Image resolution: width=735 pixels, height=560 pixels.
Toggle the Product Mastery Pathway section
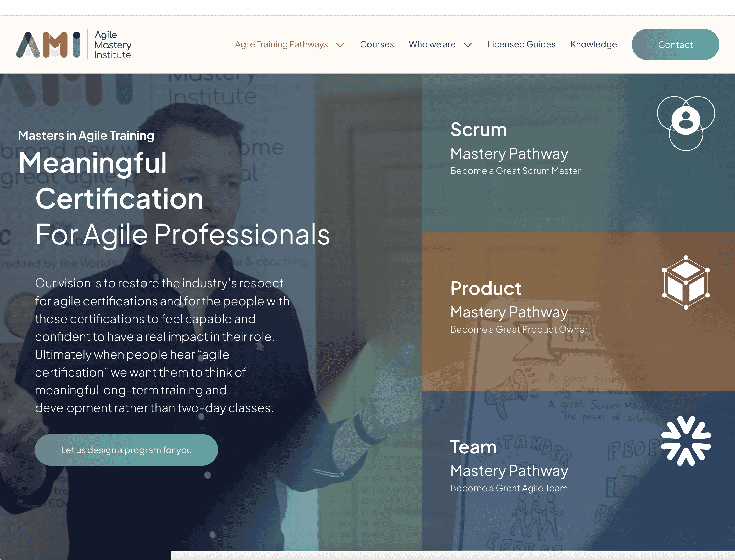(x=578, y=312)
